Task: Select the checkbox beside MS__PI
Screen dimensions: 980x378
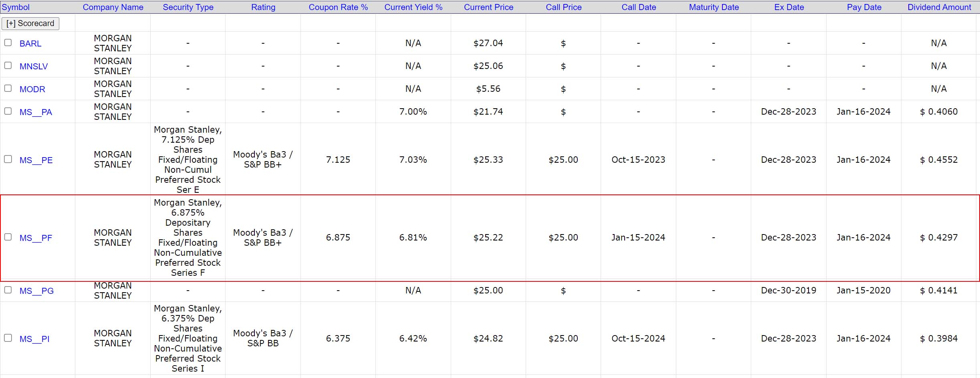Action: click(8, 338)
